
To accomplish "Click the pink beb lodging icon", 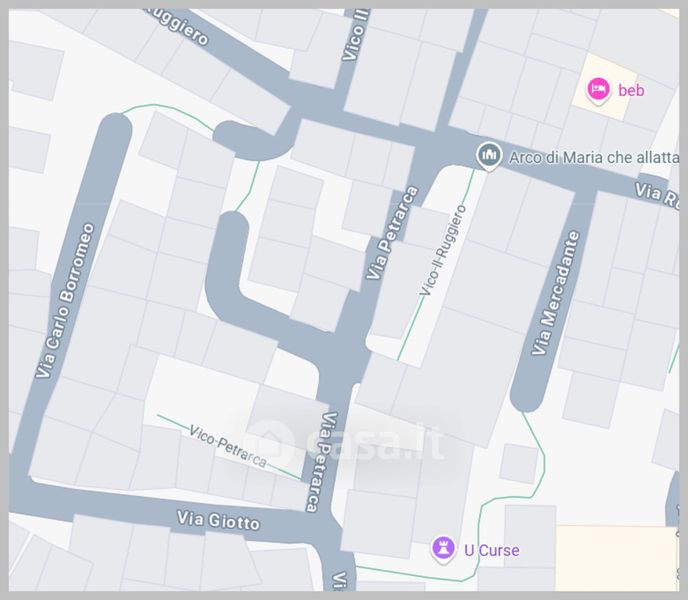I will (x=598, y=91).
